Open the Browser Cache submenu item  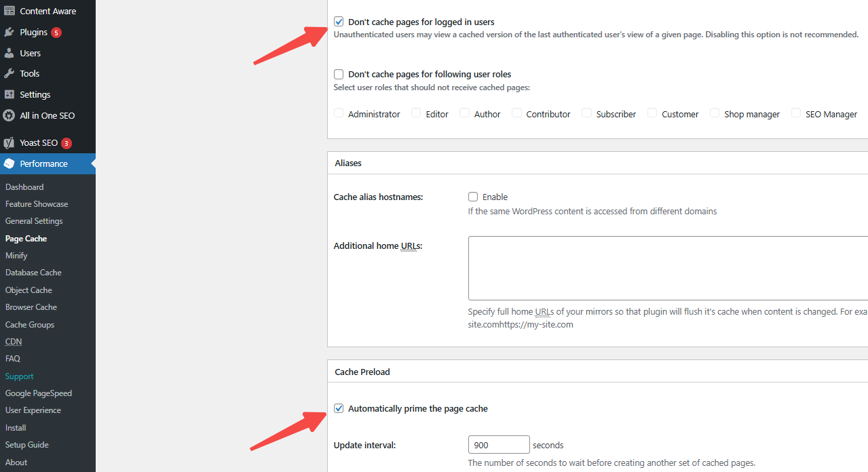coord(31,307)
